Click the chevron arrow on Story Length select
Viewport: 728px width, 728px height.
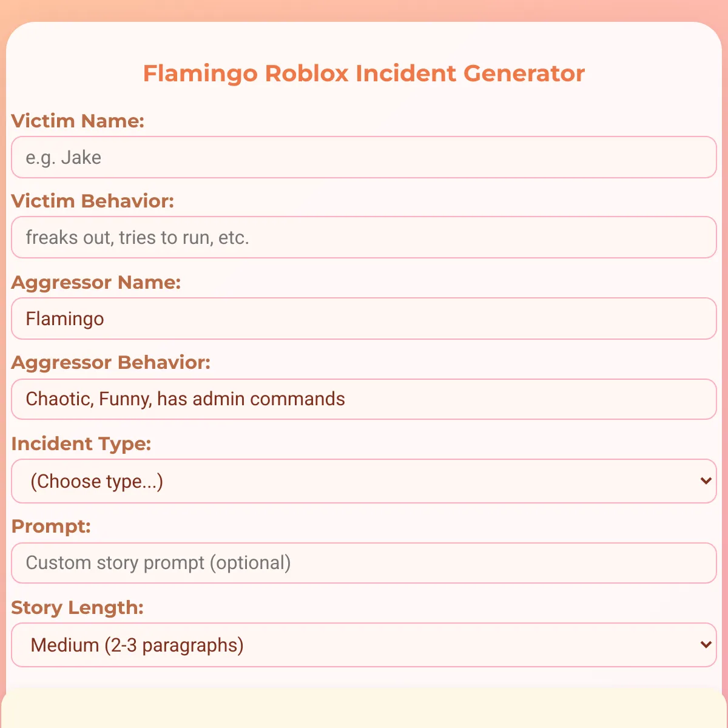[706, 645]
